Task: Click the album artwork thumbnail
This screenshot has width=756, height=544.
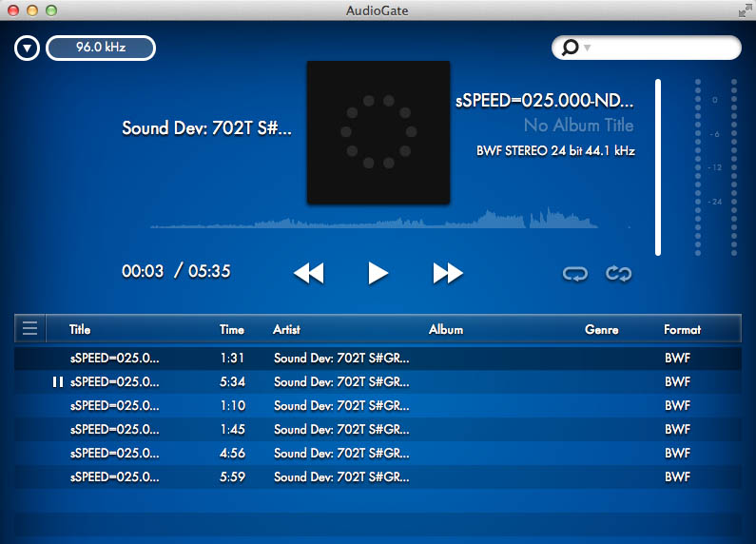Action: tap(378, 132)
